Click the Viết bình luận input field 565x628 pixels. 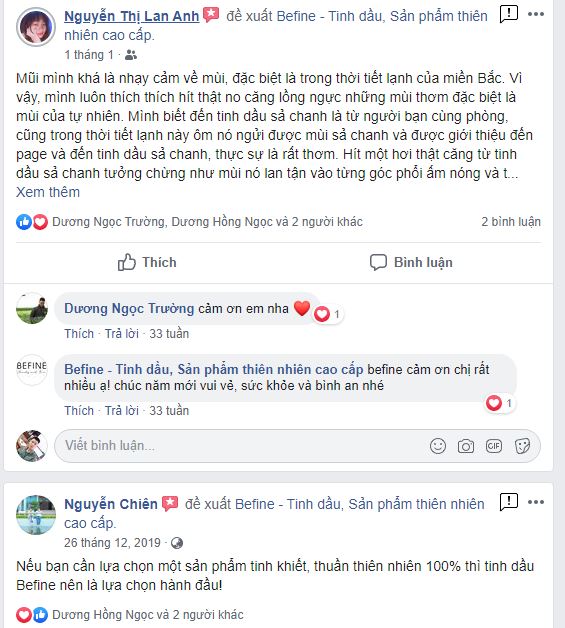coord(297,446)
